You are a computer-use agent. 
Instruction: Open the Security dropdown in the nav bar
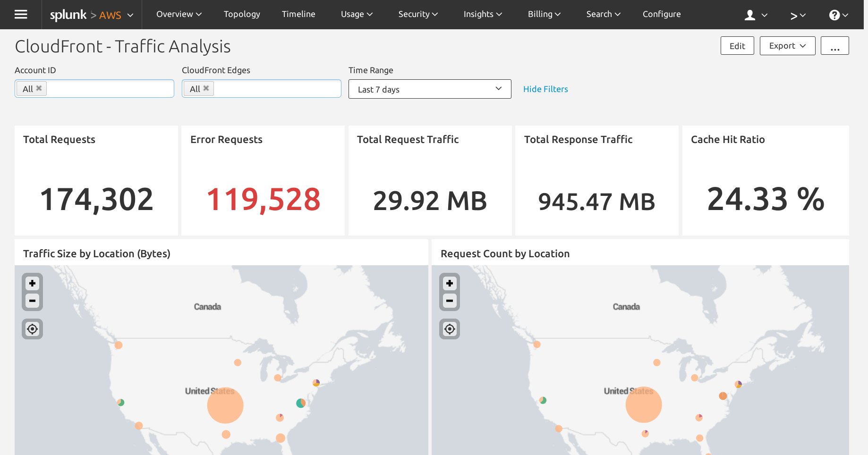point(417,14)
